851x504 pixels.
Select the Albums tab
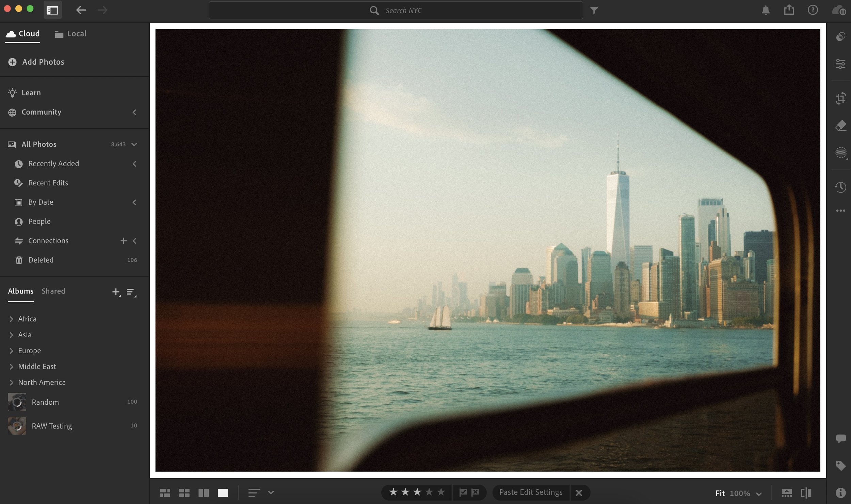[21, 291]
